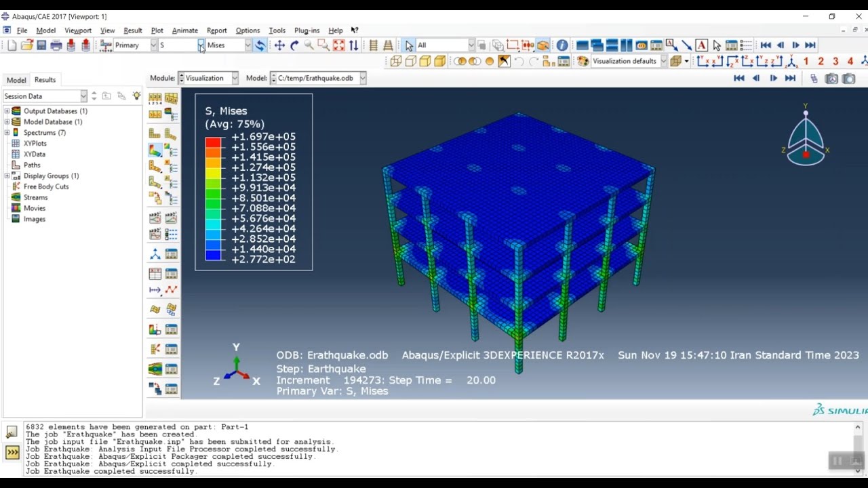Click the Create text annotation 'A' icon
Viewport: 868px width, 488px height.
(701, 45)
